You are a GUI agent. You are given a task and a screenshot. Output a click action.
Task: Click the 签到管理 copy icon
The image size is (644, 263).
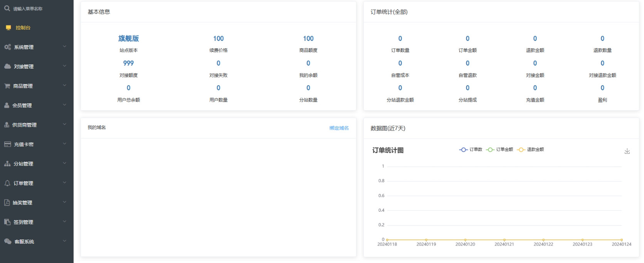tap(7, 222)
